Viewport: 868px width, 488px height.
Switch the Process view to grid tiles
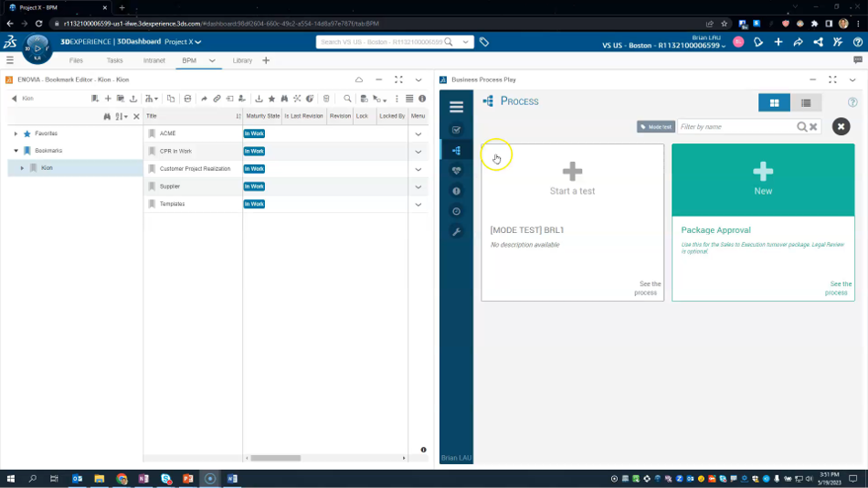(x=774, y=103)
